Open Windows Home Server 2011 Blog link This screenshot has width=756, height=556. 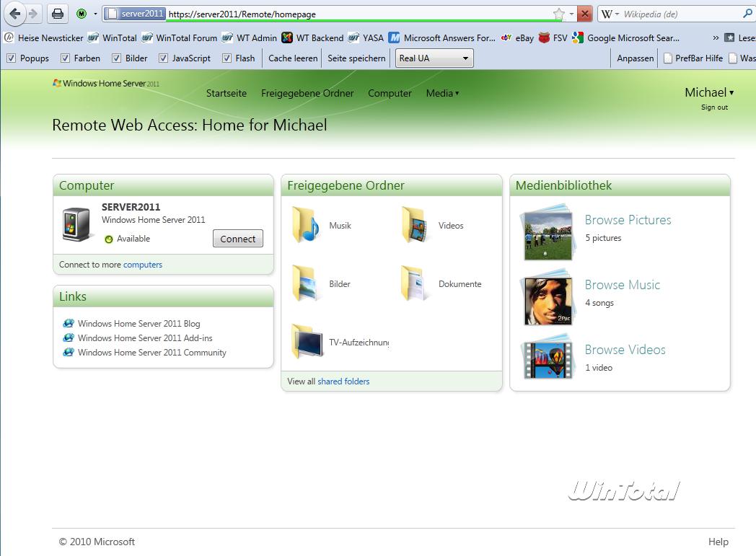click(139, 323)
